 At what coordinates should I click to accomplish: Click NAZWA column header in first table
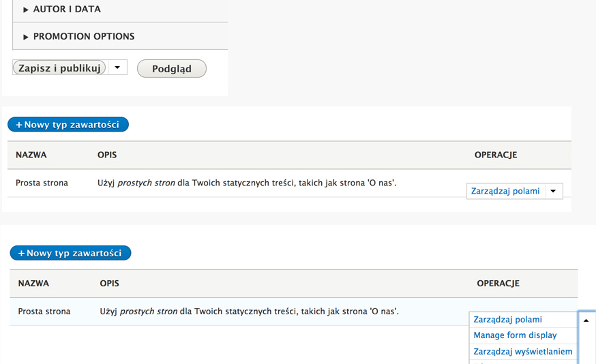coord(31,155)
